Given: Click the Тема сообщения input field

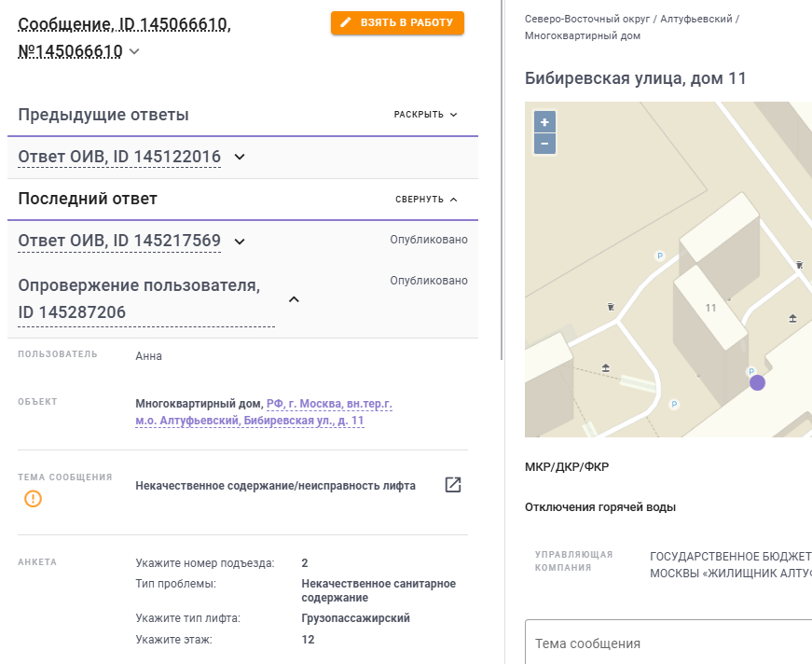Looking at the screenshot, I should point(667,643).
